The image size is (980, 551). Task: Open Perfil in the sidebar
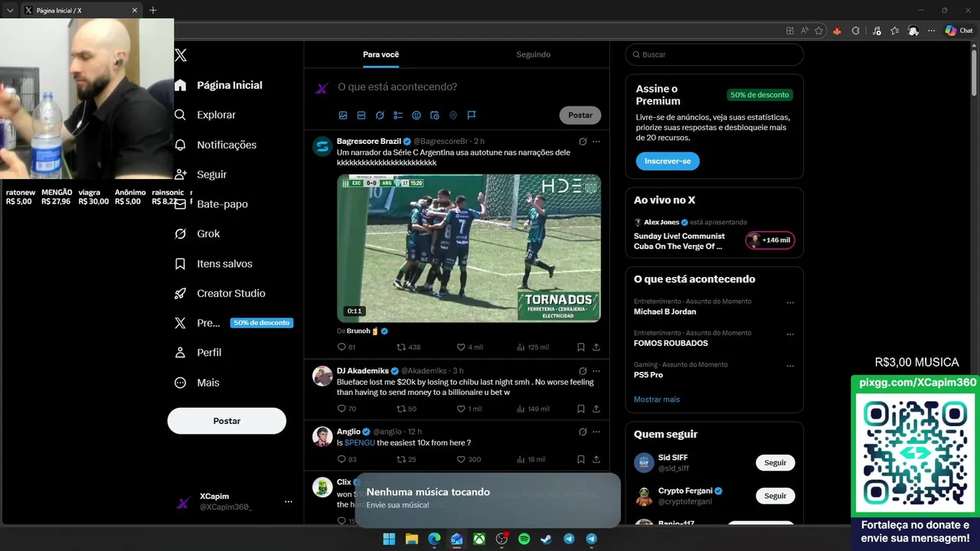pos(198,353)
